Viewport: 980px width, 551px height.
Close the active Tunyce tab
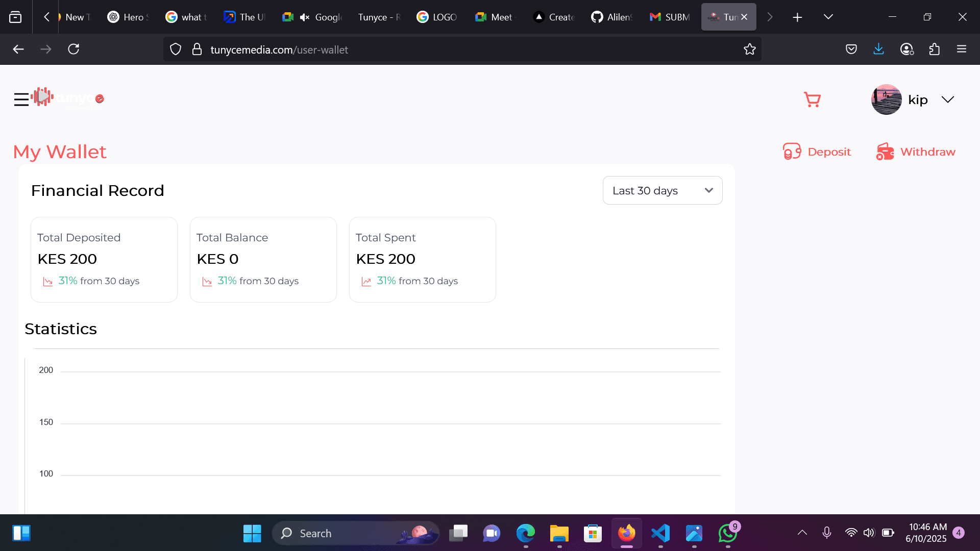point(745,17)
